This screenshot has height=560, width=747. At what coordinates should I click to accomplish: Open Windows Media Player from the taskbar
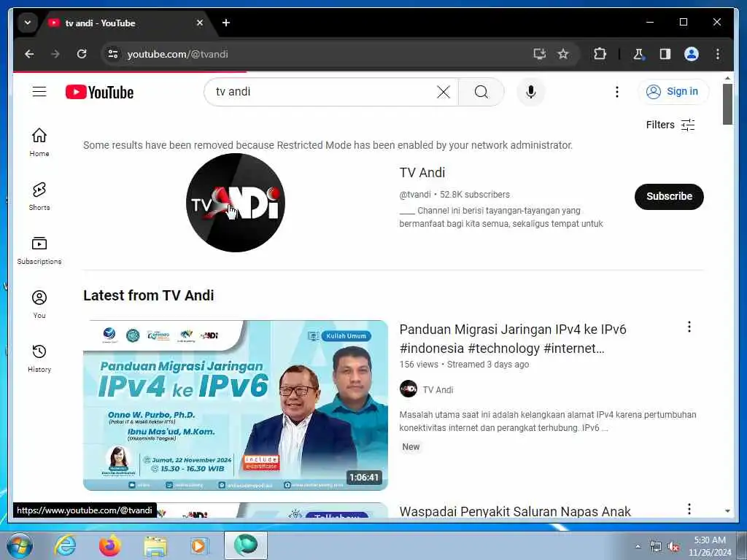(198, 545)
